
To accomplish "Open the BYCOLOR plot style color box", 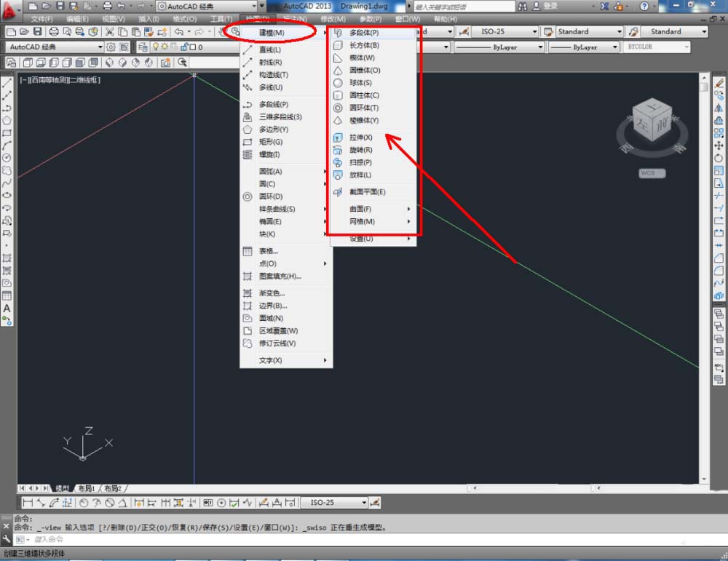I will (657, 47).
